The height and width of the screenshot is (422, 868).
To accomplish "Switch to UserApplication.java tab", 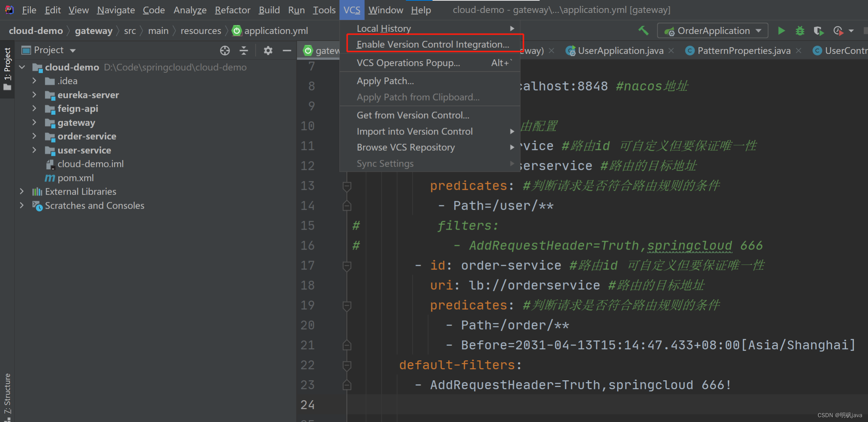I will coord(620,51).
